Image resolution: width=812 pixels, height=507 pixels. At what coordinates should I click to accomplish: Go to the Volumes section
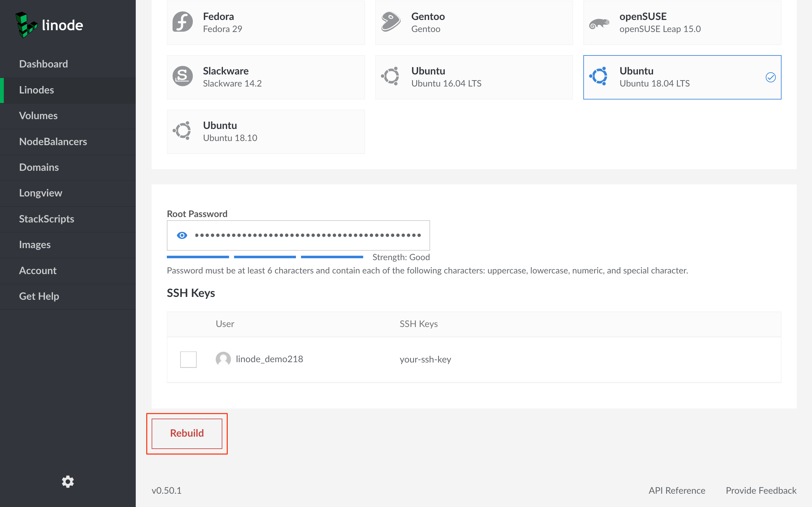(x=38, y=116)
